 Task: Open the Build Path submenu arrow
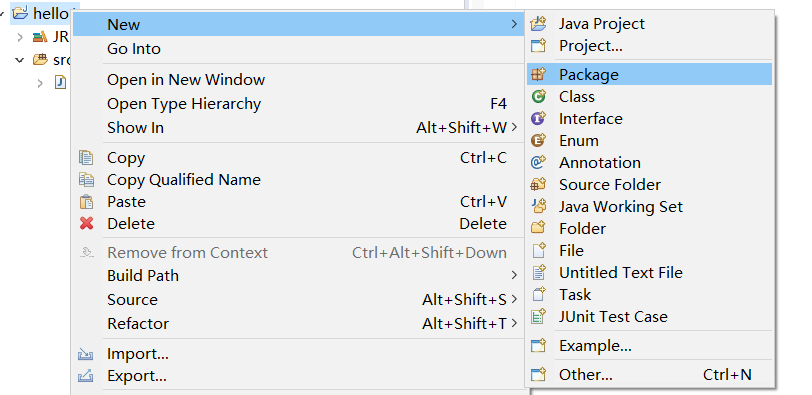click(514, 275)
